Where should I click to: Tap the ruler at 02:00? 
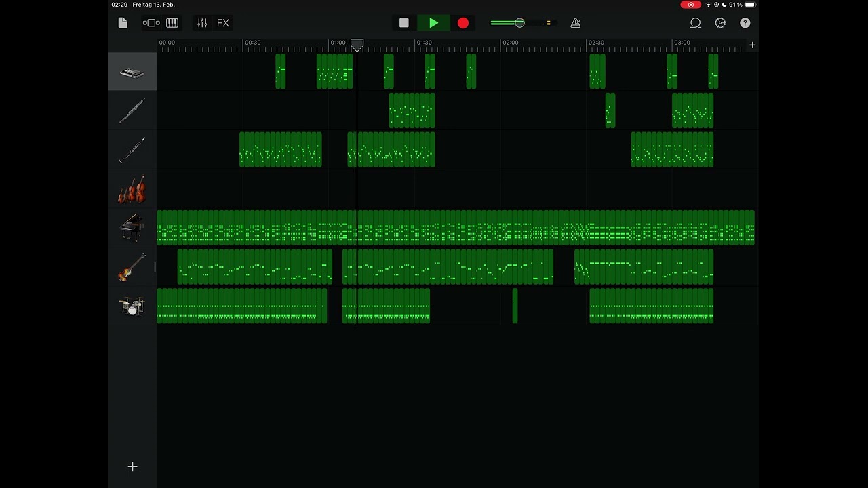[x=510, y=43]
